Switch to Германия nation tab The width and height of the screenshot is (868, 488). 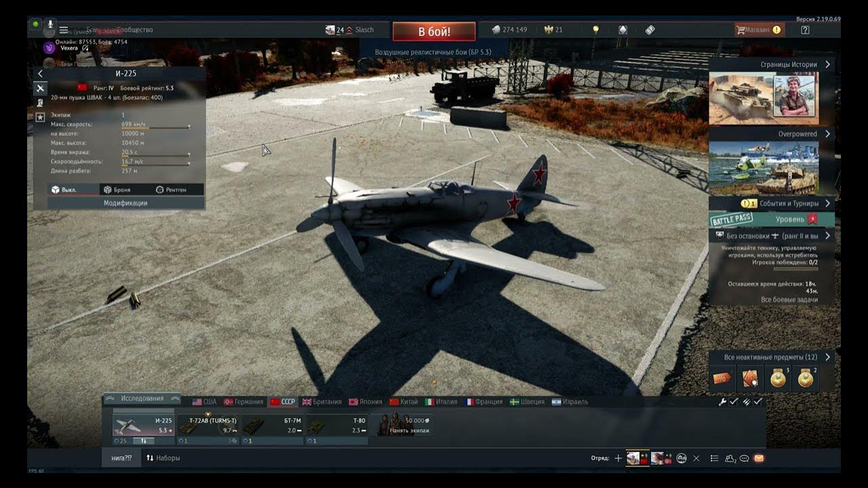[x=243, y=402]
